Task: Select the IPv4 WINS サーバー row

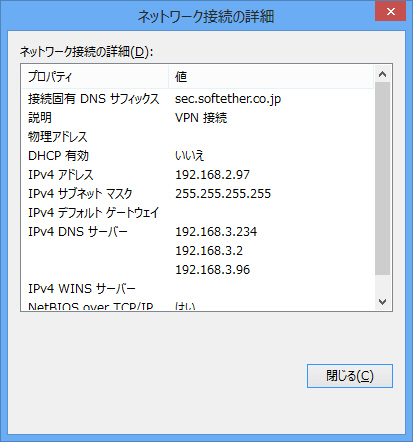Action: (198, 289)
